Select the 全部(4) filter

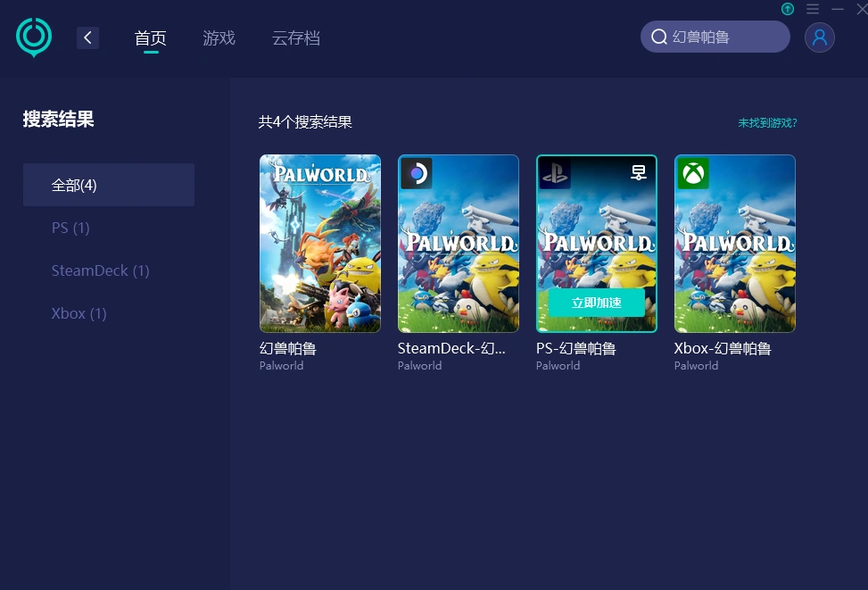point(109,185)
